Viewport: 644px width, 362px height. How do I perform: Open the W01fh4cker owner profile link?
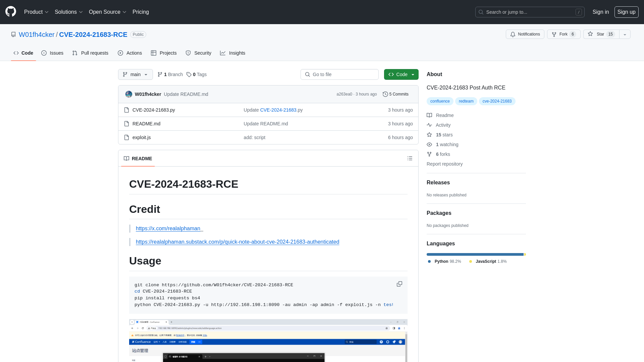(37, 35)
